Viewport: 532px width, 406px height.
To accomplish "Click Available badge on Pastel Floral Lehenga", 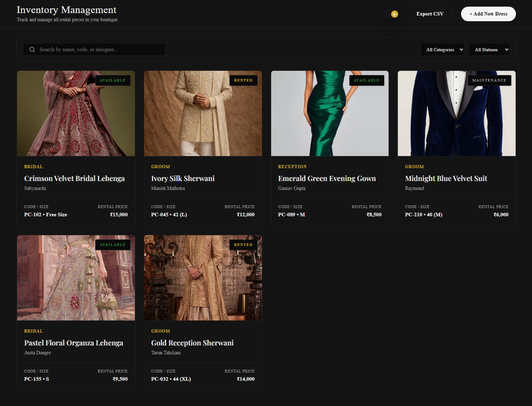I will click(112, 245).
